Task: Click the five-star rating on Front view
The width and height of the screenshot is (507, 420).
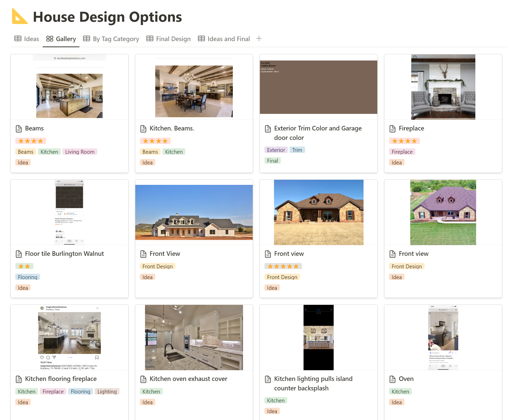Action: click(283, 266)
